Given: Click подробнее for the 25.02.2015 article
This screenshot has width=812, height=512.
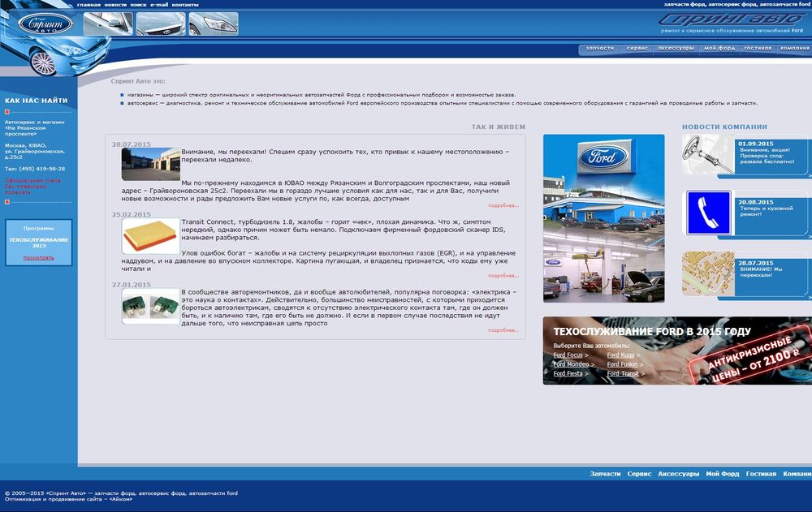Looking at the screenshot, I should [503, 275].
